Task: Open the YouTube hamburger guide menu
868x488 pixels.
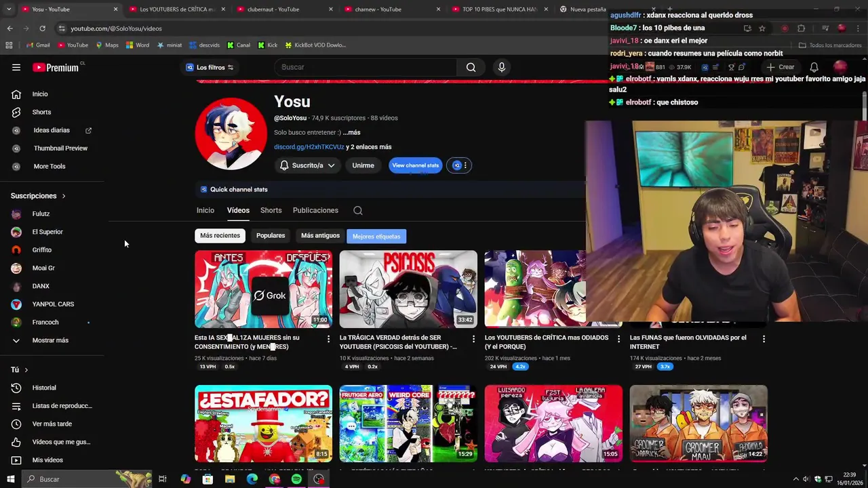Action: (x=16, y=67)
